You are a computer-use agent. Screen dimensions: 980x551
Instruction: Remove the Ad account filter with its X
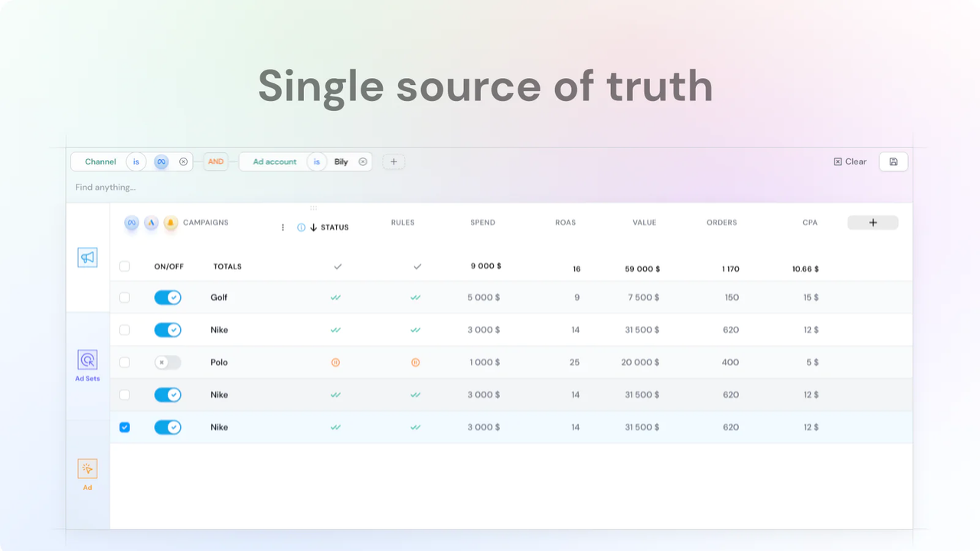(x=363, y=161)
